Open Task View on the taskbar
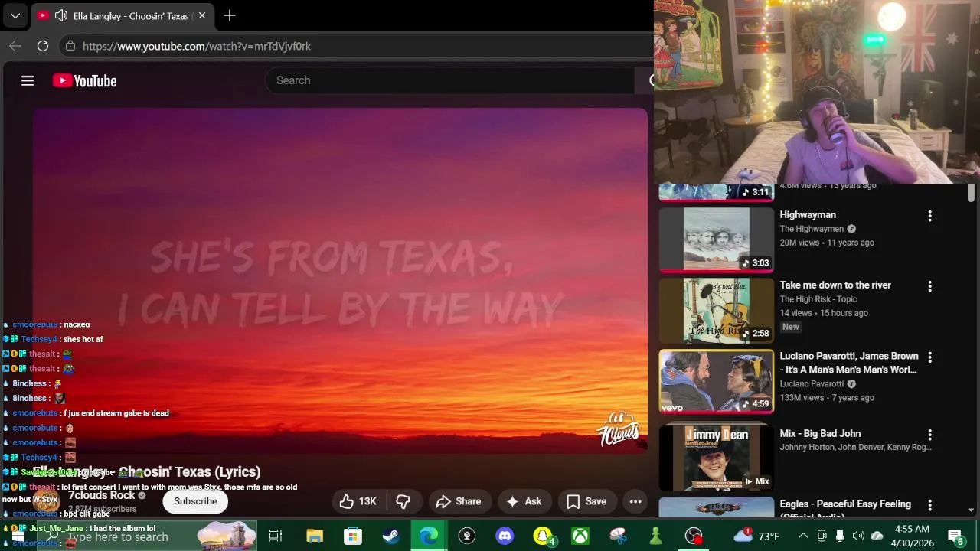Image resolution: width=980 pixels, height=551 pixels. pyautogui.click(x=276, y=536)
